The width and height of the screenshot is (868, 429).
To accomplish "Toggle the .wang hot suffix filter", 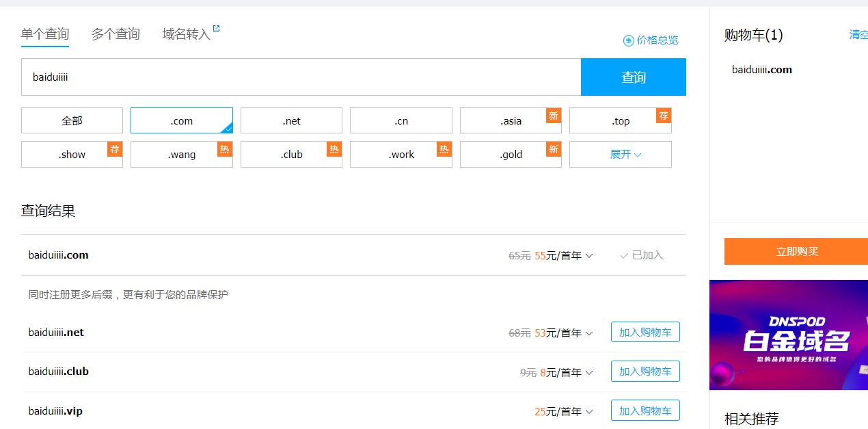I will (181, 154).
